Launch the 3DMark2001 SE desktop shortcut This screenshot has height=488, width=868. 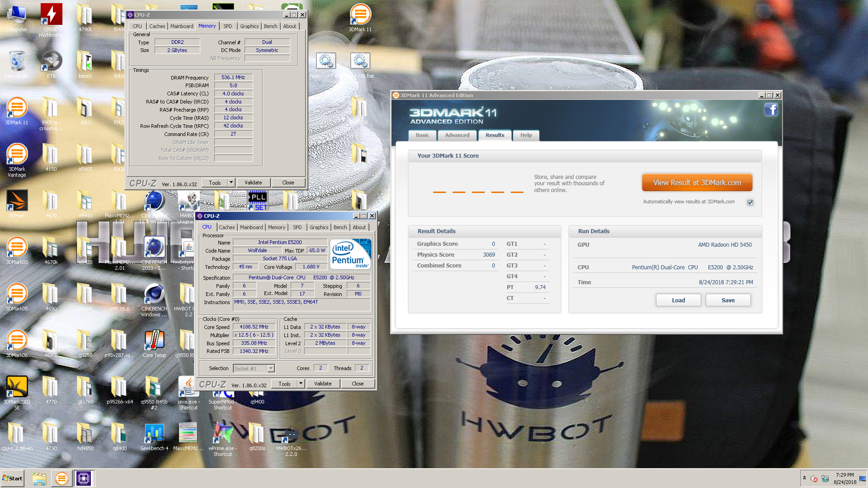click(17, 392)
